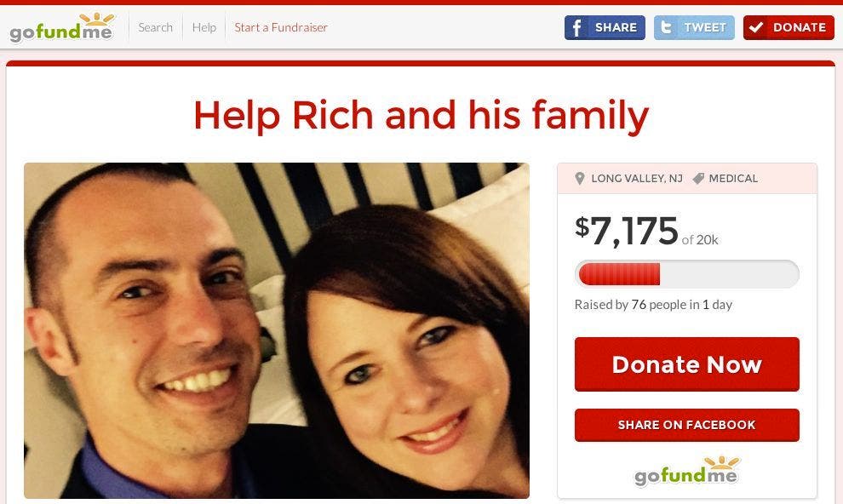
Task: Open the campaign photo of the couple
Action: pos(277,330)
